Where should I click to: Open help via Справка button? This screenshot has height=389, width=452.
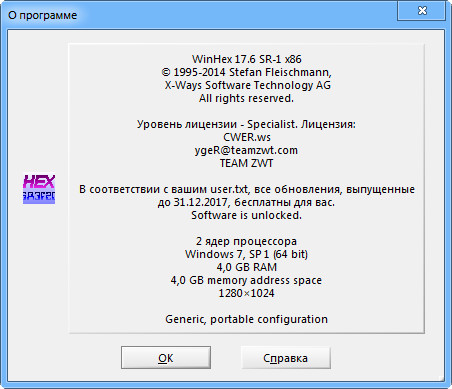pos(285,357)
